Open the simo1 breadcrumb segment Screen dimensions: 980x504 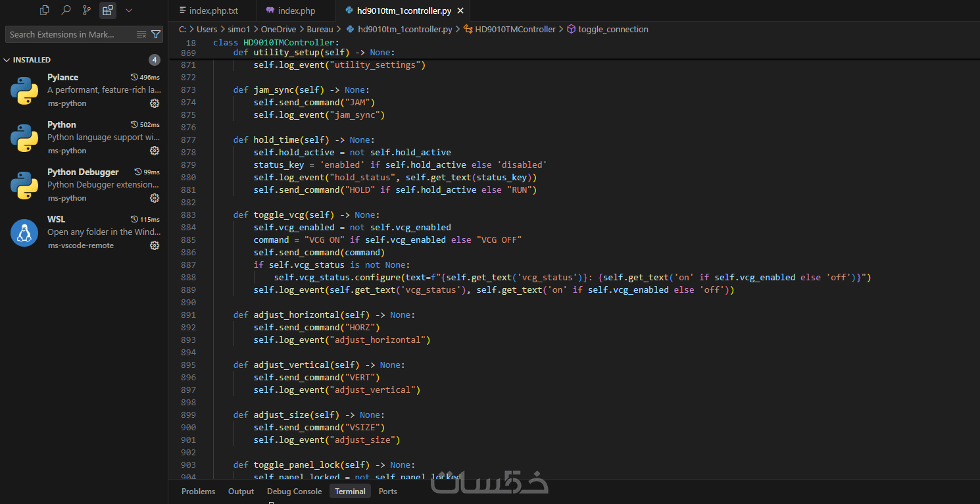click(239, 30)
